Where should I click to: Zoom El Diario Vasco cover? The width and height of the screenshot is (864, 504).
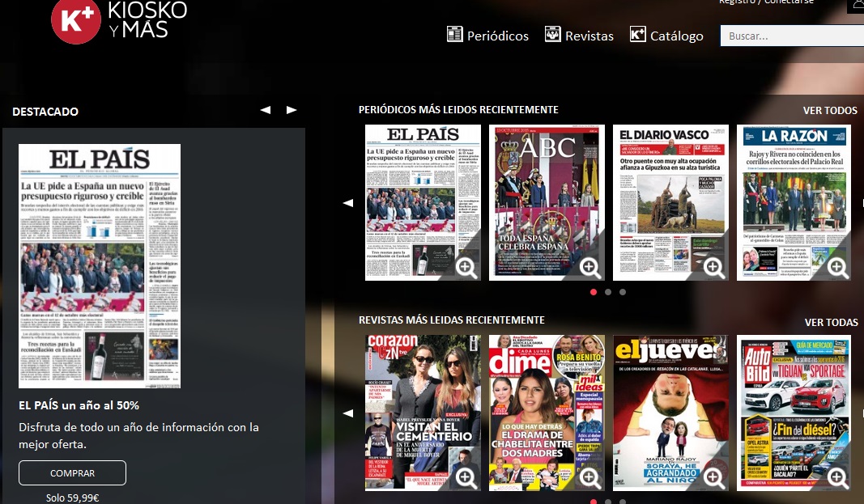[x=713, y=268]
